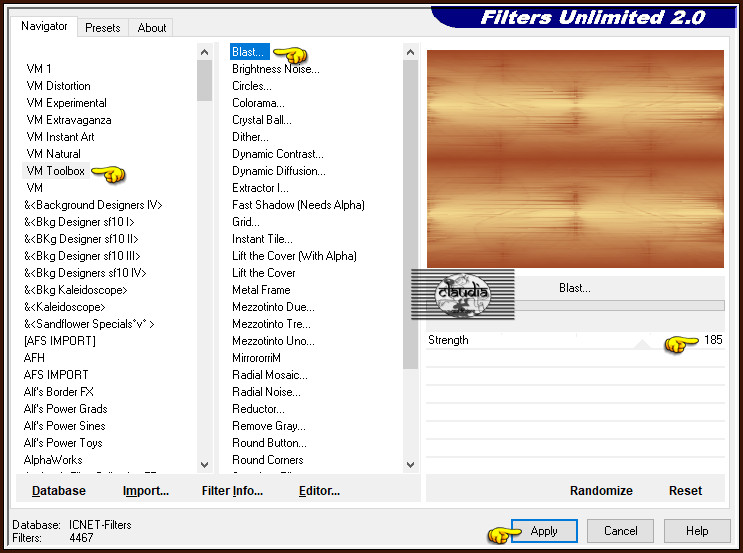The image size is (743, 553).
Task: Select Remove Gray... filter
Action: pos(269,426)
